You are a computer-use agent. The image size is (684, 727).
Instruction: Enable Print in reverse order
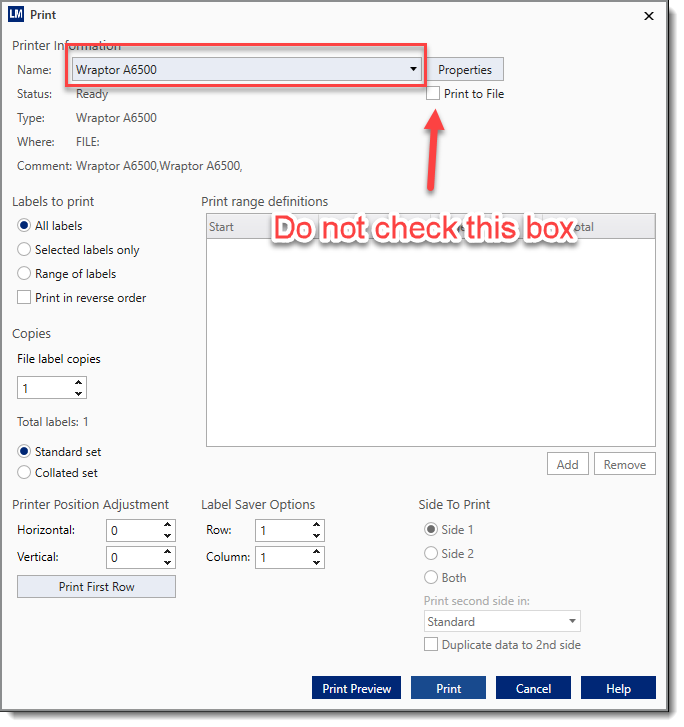[25, 298]
